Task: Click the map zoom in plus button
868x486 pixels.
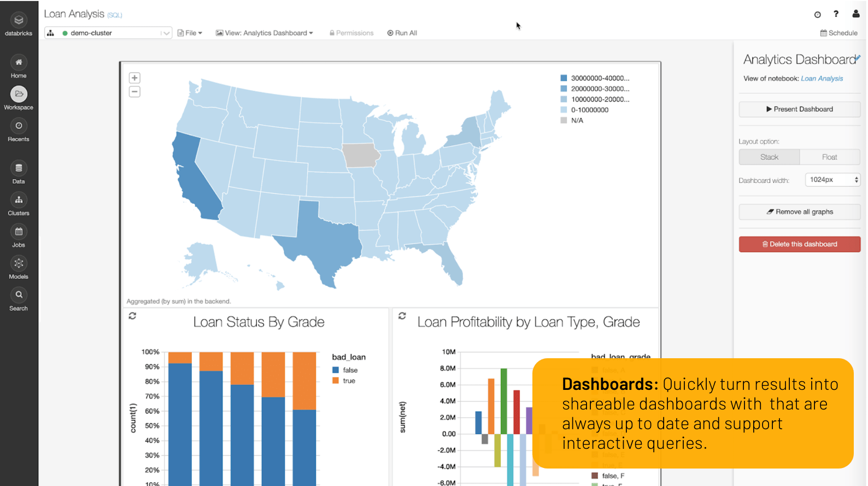Action: tap(134, 78)
